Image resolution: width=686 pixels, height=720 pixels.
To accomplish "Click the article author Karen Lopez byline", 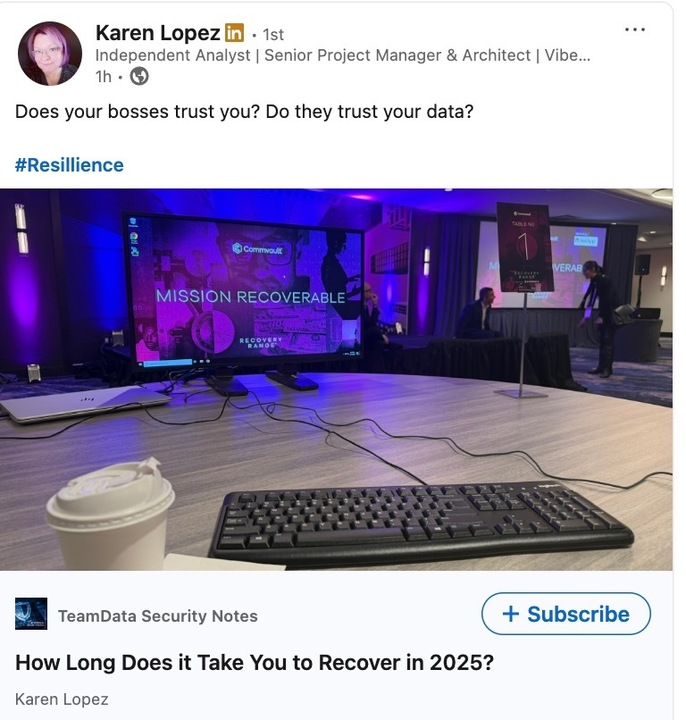I will pos(62,699).
